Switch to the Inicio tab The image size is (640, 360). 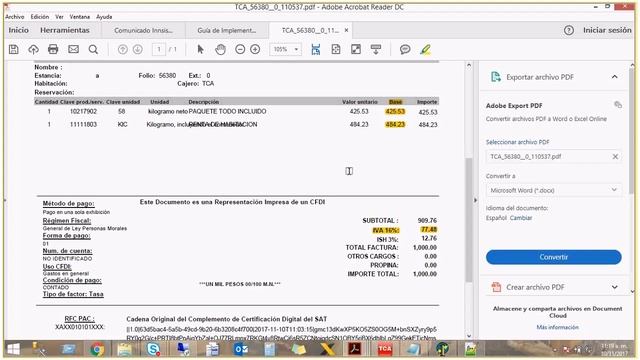pyautogui.click(x=19, y=30)
